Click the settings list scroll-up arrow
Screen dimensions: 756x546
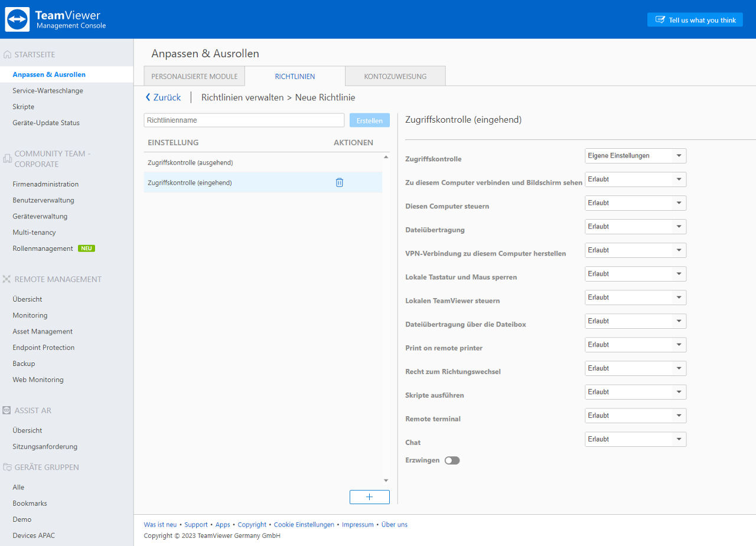386,157
